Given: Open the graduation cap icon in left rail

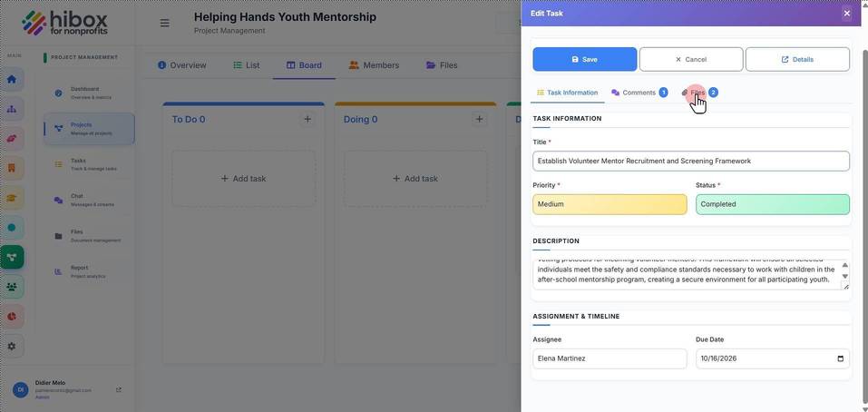Looking at the screenshot, I should (12, 198).
